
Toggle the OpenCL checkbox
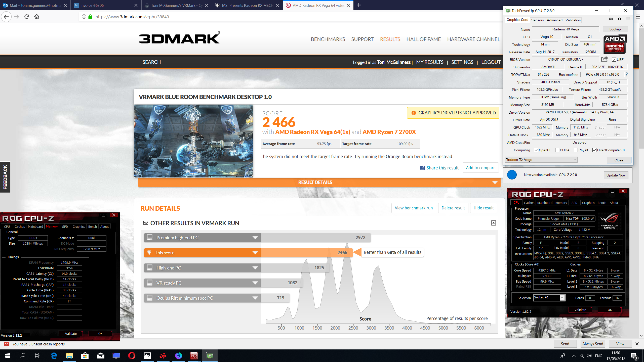point(536,150)
